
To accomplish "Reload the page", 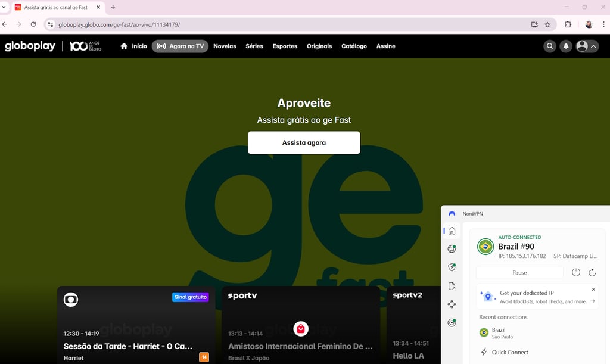I will (x=33, y=24).
